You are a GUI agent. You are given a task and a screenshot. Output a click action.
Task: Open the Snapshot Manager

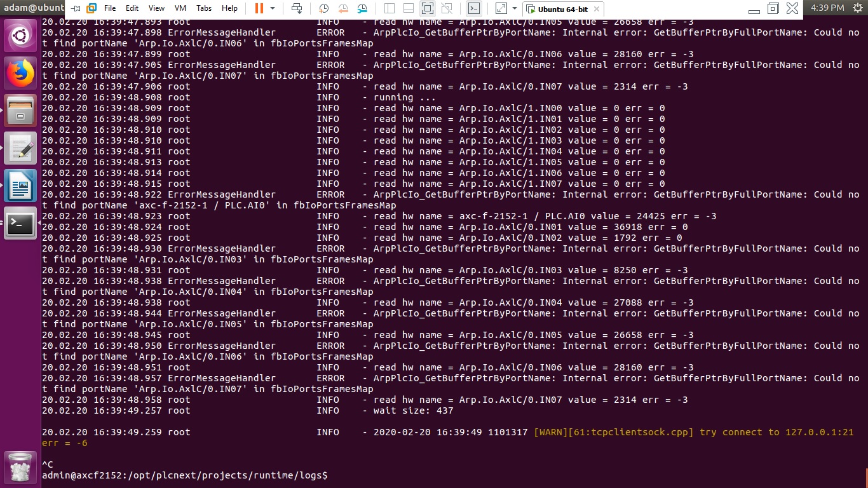pyautogui.click(x=362, y=8)
